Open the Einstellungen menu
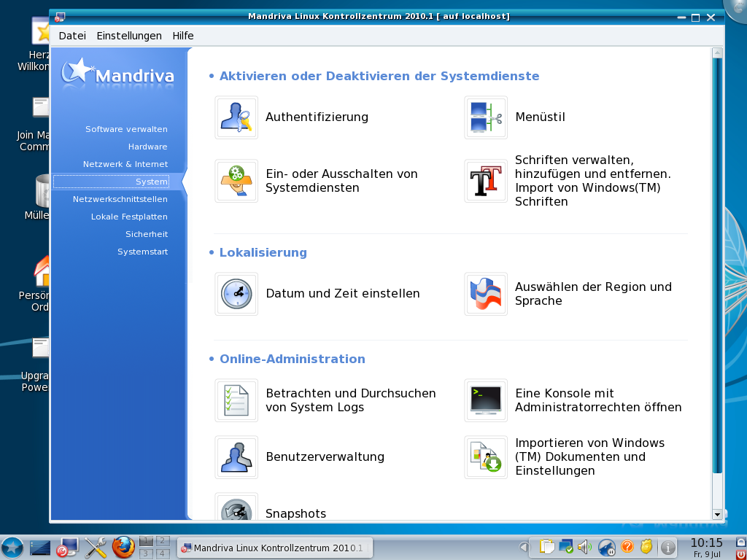The width and height of the screenshot is (747, 560). [129, 36]
